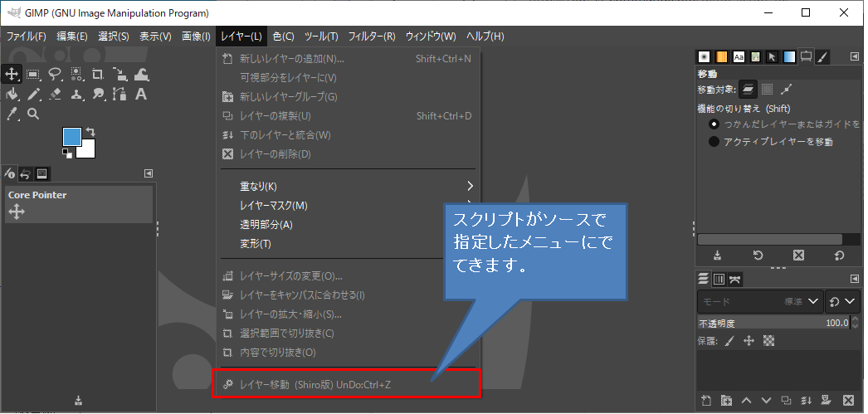Image resolution: width=868 pixels, height=414 pixels.
Task: Select the Paths tool
Action: click(119, 94)
